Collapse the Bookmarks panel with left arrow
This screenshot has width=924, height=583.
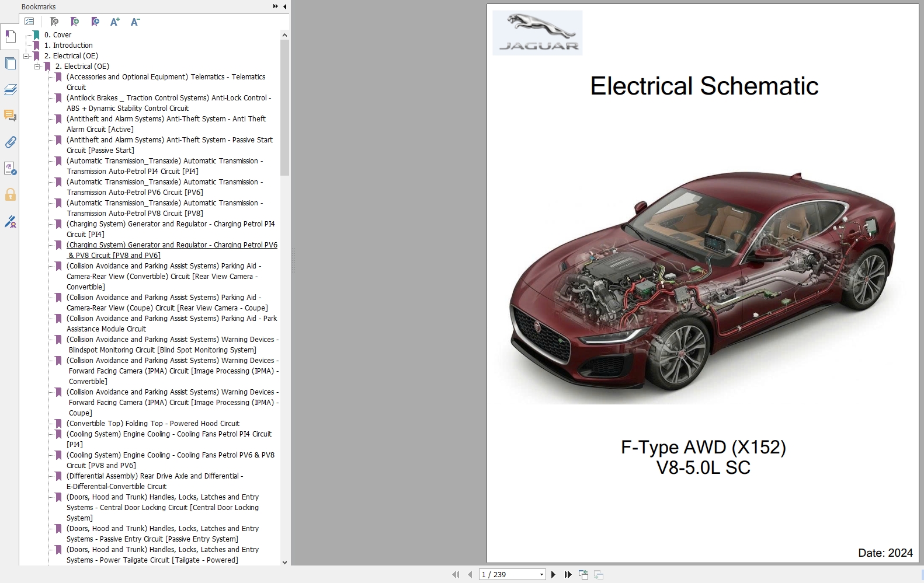click(x=284, y=6)
